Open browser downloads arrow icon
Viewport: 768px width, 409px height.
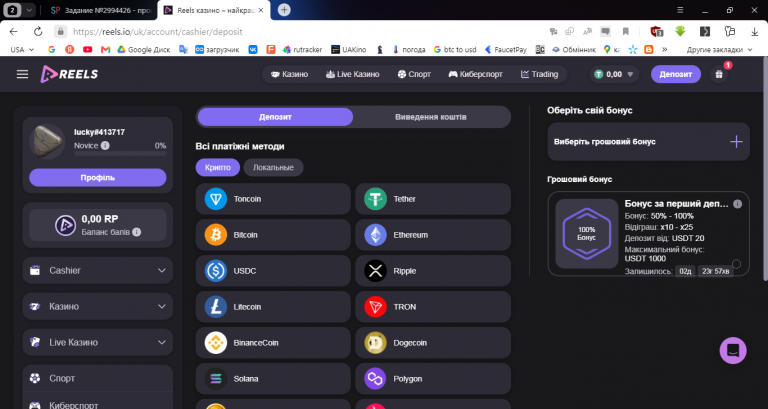[754, 32]
